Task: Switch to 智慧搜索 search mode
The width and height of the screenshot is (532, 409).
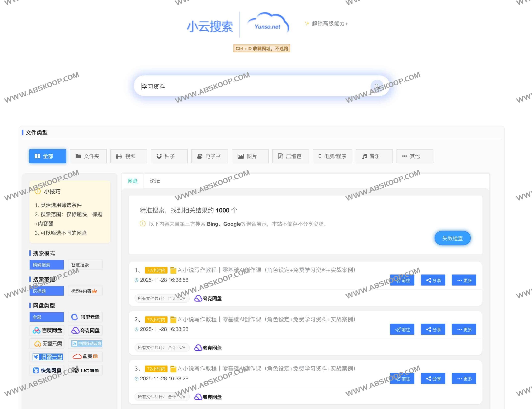Action: pyautogui.click(x=80, y=265)
